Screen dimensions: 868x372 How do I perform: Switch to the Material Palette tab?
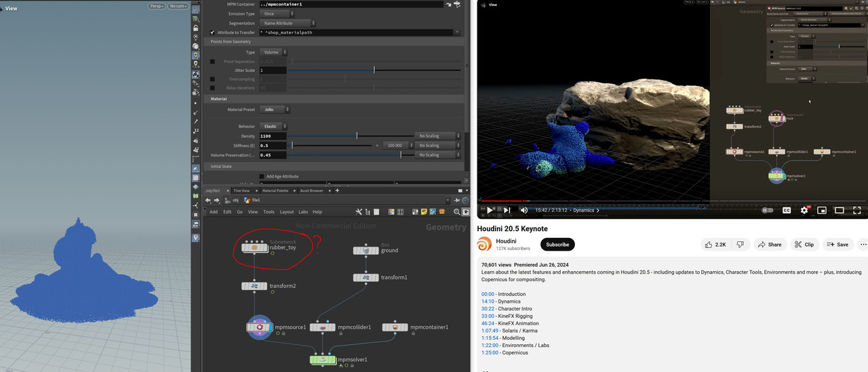coord(275,190)
